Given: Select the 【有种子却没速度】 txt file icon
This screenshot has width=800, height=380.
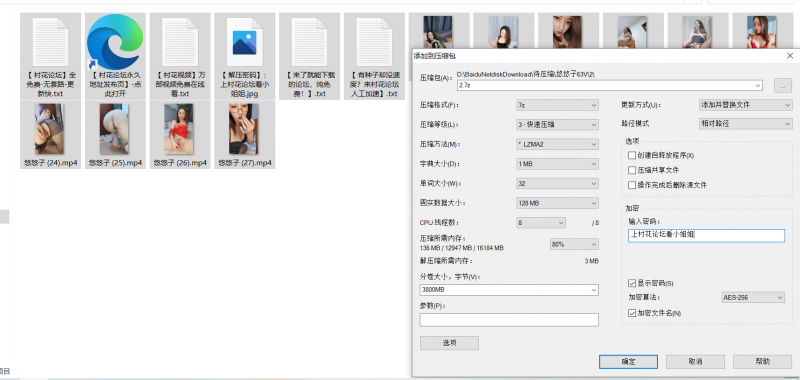Looking at the screenshot, I should pyautogui.click(x=374, y=56).
